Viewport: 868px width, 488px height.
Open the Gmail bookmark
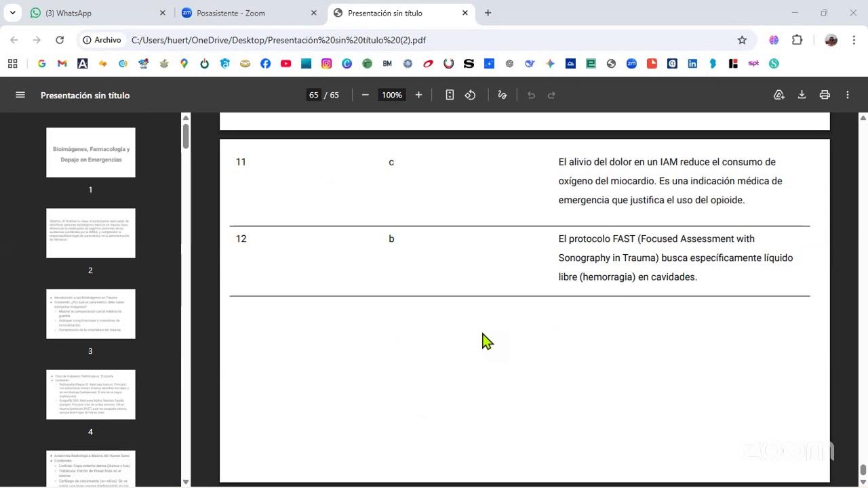(x=62, y=64)
